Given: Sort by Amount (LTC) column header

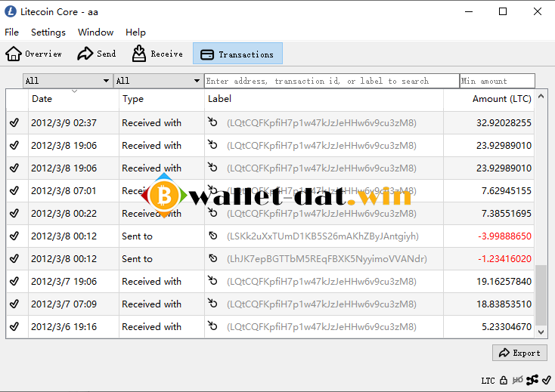Looking at the screenshot, I should pyautogui.click(x=488, y=99).
